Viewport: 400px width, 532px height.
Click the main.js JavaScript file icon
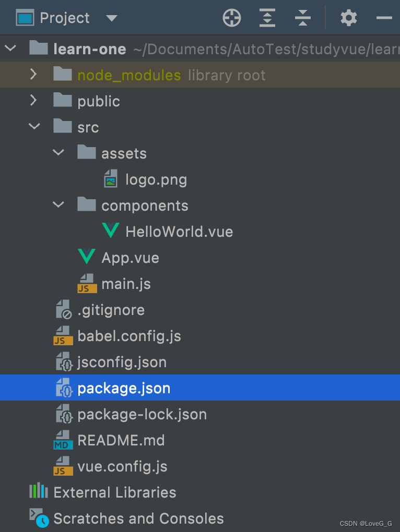click(x=86, y=283)
